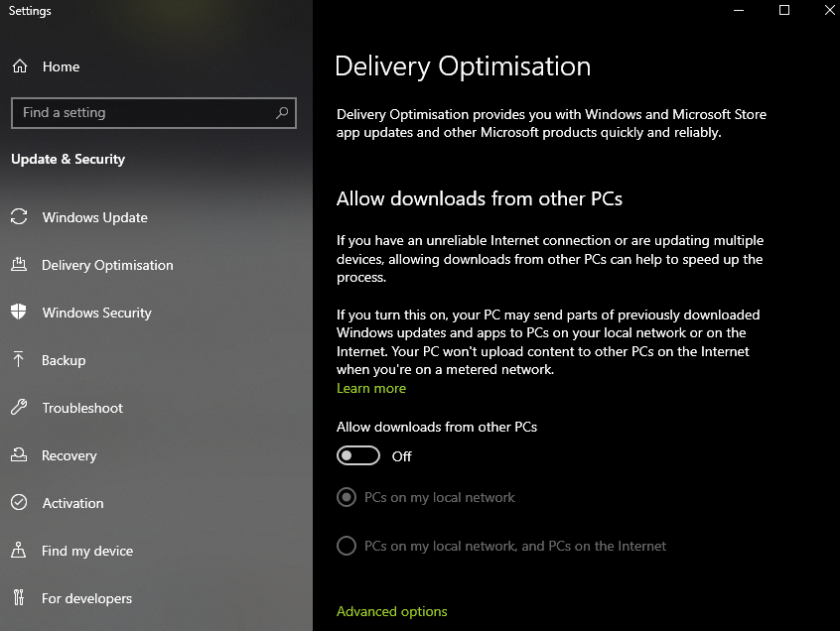Open the Learn more link
The image size is (840, 631).
point(371,389)
